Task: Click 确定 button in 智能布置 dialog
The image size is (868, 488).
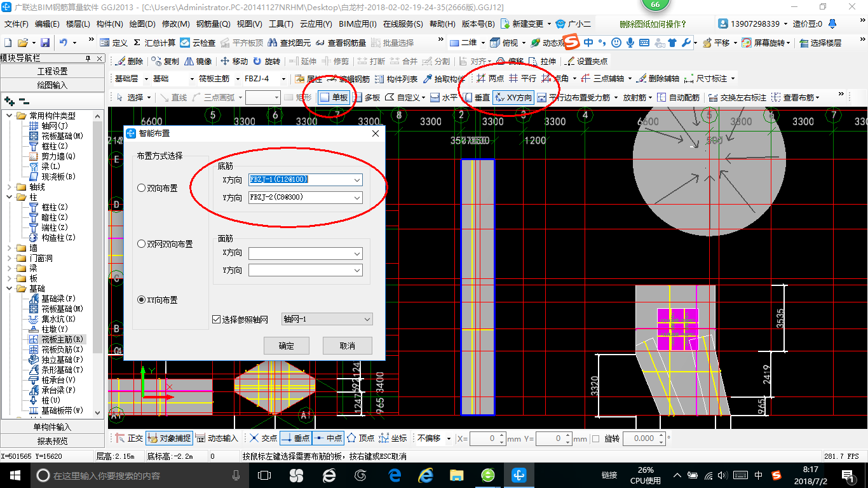Action: 286,346
